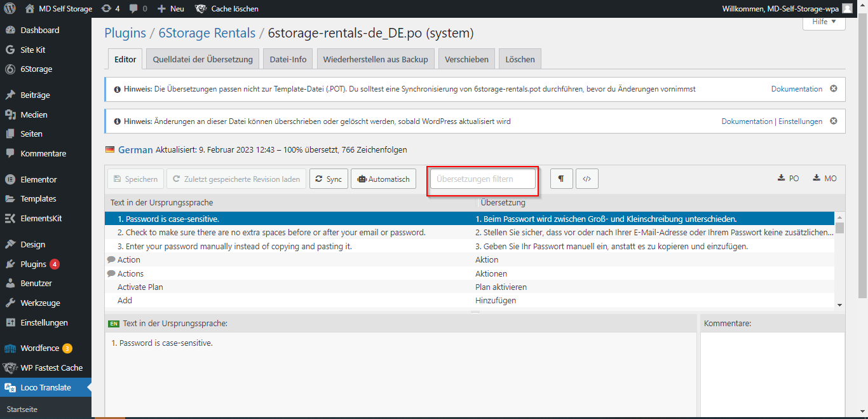Click the translation list scrollbar down arrow
Screen dimensions: 868x419
coord(840,305)
